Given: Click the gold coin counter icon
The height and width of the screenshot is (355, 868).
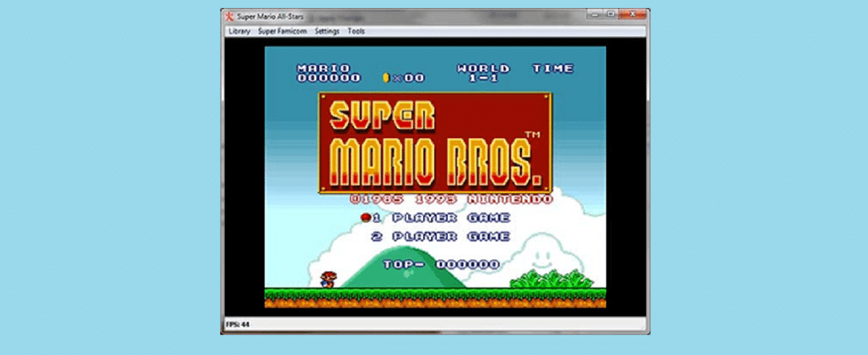Looking at the screenshot, I should click(x=386, y=77).
